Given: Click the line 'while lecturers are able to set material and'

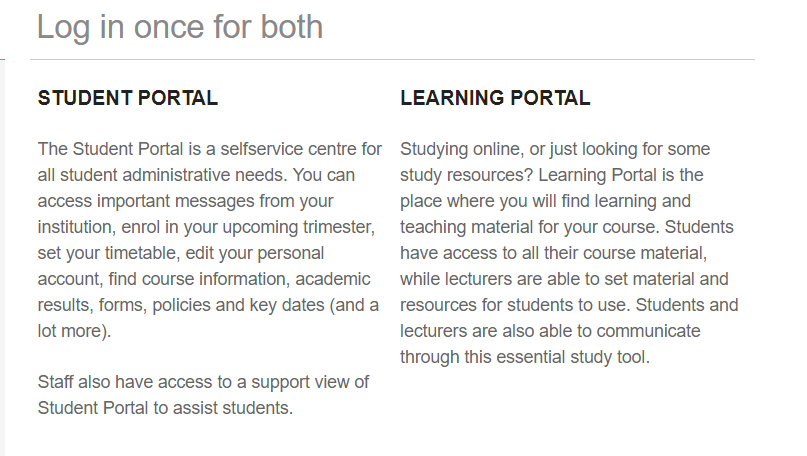Looking at the screenshot, I should tap(565, 279).
